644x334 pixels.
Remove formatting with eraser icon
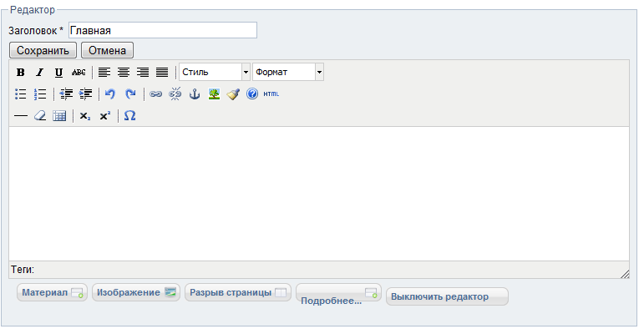pos(40,116)
